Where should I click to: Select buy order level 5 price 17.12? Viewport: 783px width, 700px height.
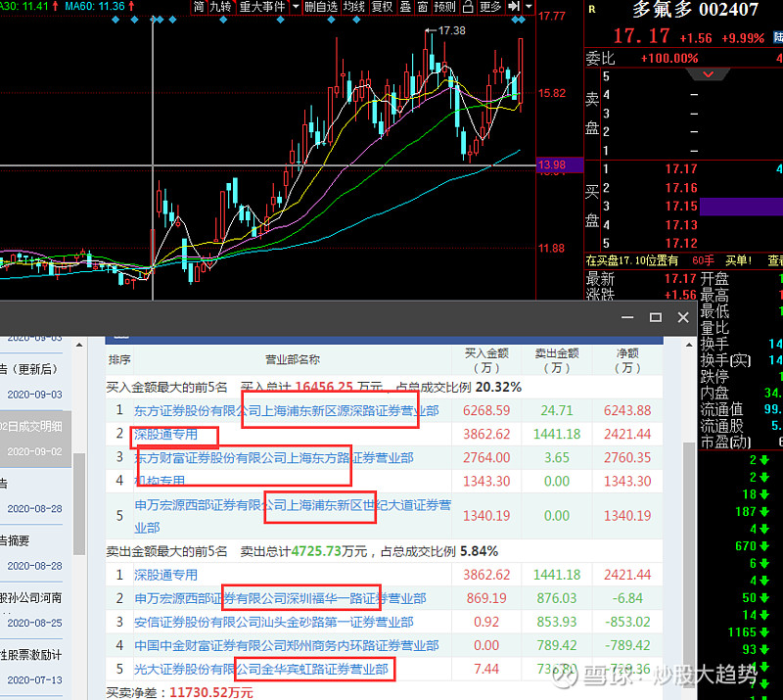point(680,244)
